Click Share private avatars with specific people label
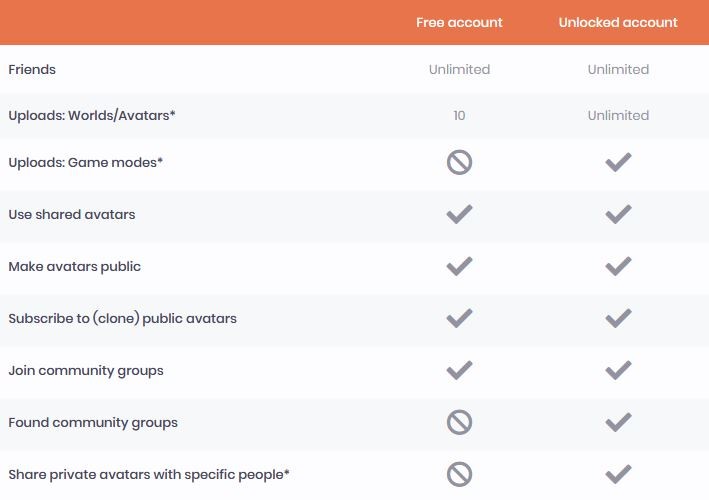The height and width of the screenshot is (500, 709). tap(149, 474)
